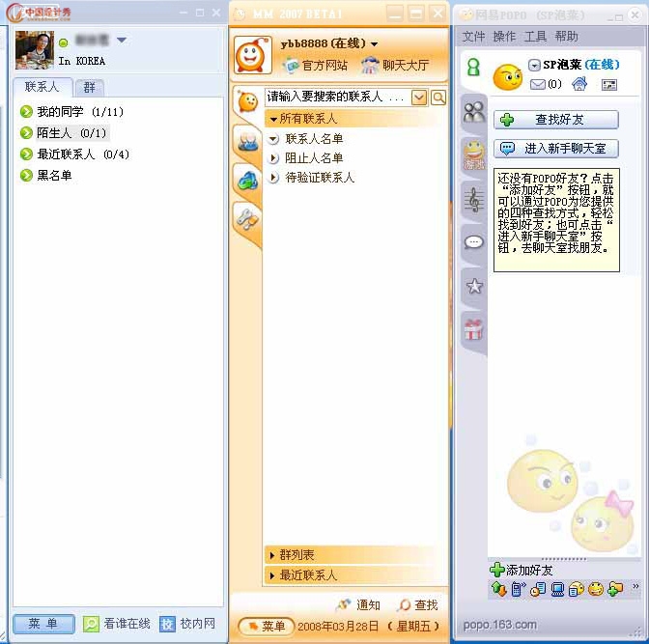Screen dimensions: 649x644
Task: Open the 聊天大厅 link
Action: coord(406,66)
